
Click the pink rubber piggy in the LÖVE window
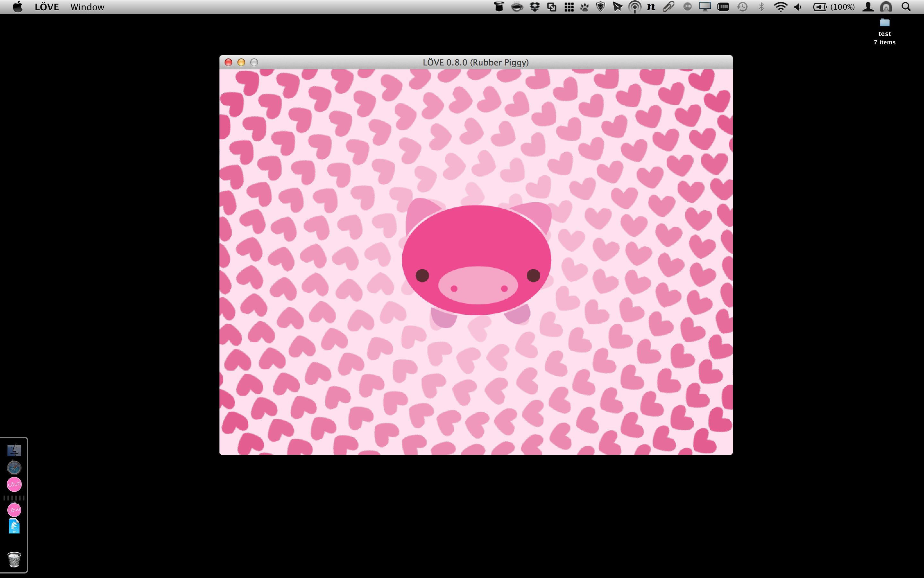[476, 263]
